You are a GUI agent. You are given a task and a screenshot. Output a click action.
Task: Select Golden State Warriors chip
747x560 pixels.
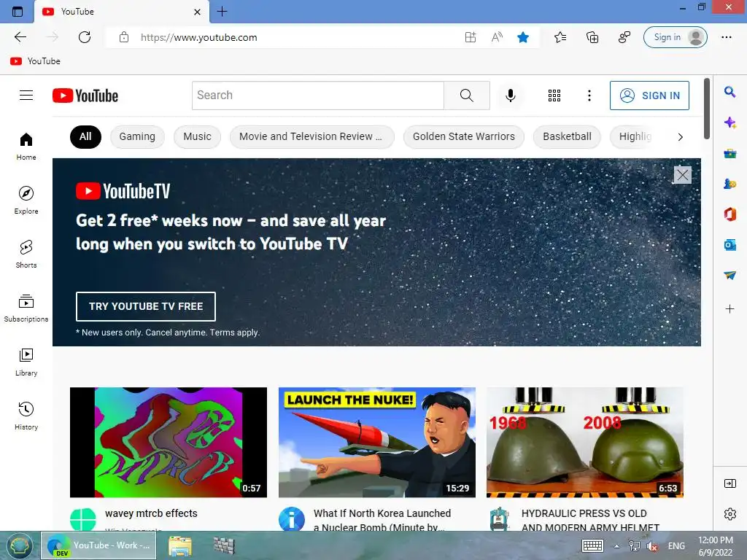(463, 136)
